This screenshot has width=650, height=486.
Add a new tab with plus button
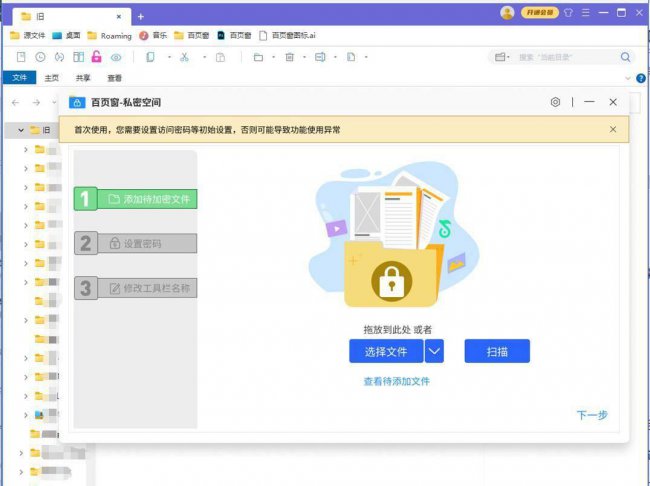(x=141, y=17)
